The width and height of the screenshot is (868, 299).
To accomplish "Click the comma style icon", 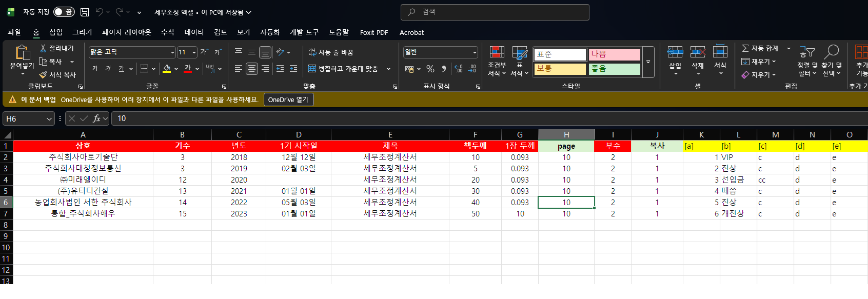I will [444, 69].
